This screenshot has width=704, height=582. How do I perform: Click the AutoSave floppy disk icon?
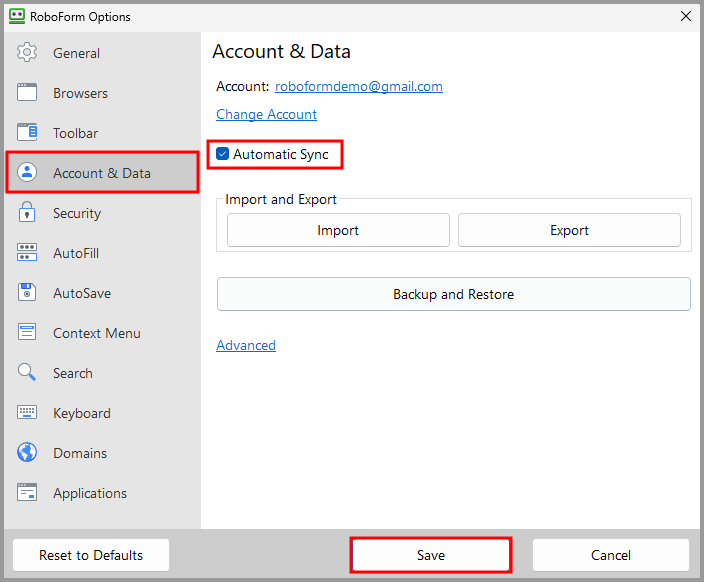27,292
